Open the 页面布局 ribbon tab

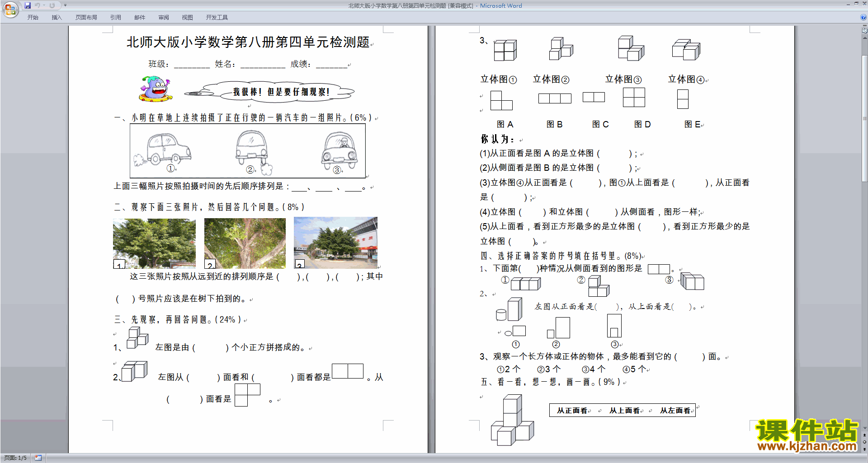click(86, 18)
